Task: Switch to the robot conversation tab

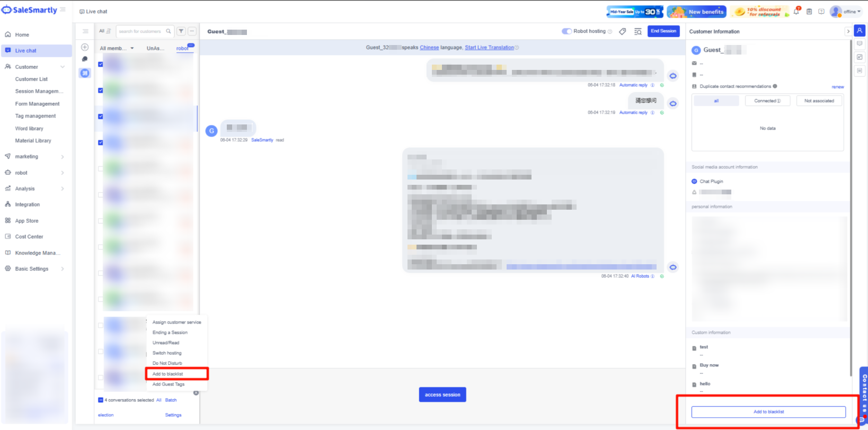Action: 182,48
